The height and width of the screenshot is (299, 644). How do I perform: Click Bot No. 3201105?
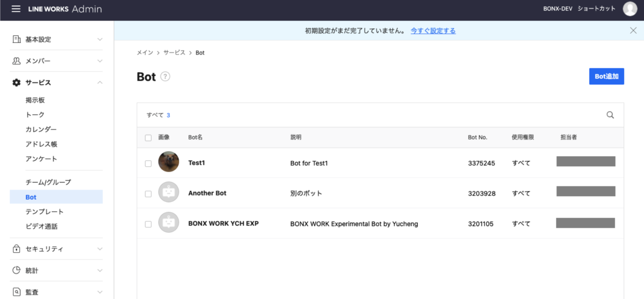(x=481, y=224)
